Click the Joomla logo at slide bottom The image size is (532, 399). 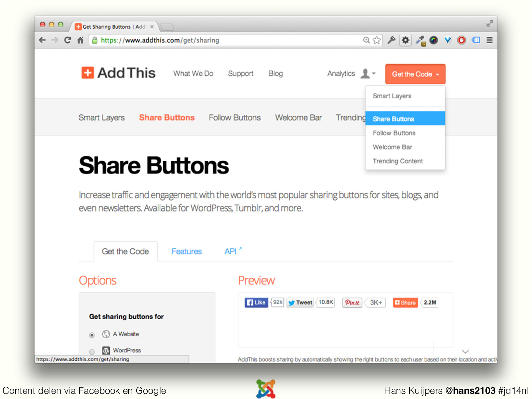point(266,389)
